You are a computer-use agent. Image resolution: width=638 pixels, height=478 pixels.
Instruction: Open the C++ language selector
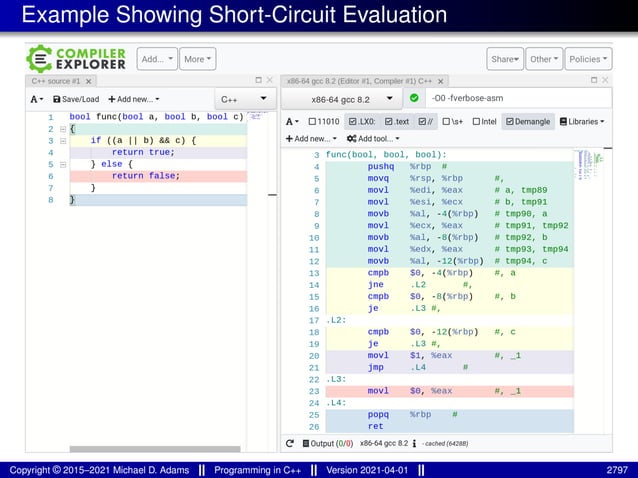[x=244, y=99]
